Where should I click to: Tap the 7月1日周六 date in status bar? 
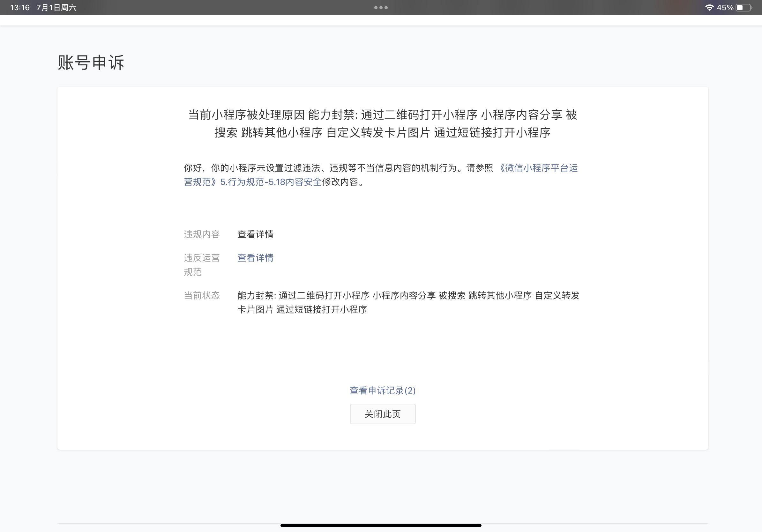pyautogui.click(x=56, y=8)
